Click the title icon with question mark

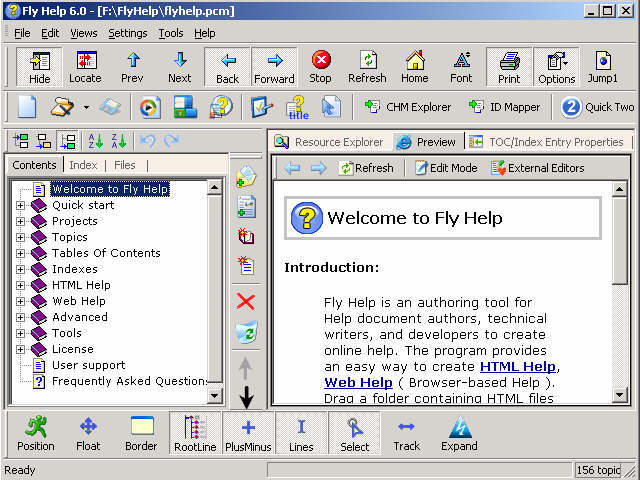[298, 107]
